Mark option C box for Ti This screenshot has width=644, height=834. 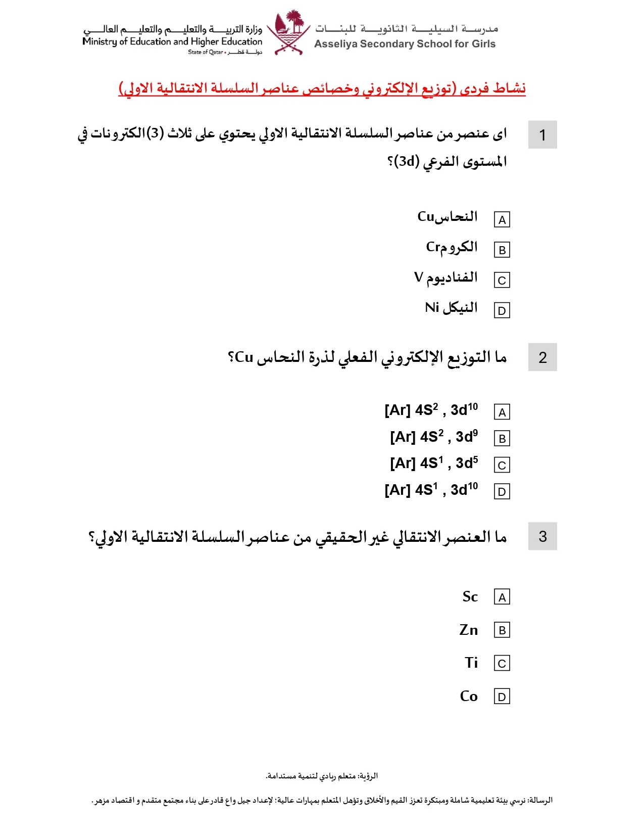pyautogui.click(x=502, y=664)
